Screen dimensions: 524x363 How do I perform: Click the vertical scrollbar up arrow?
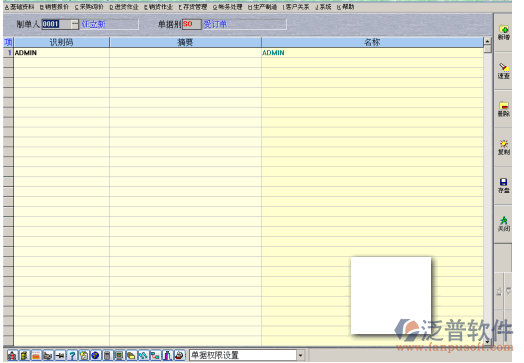[x=488, y=41]
